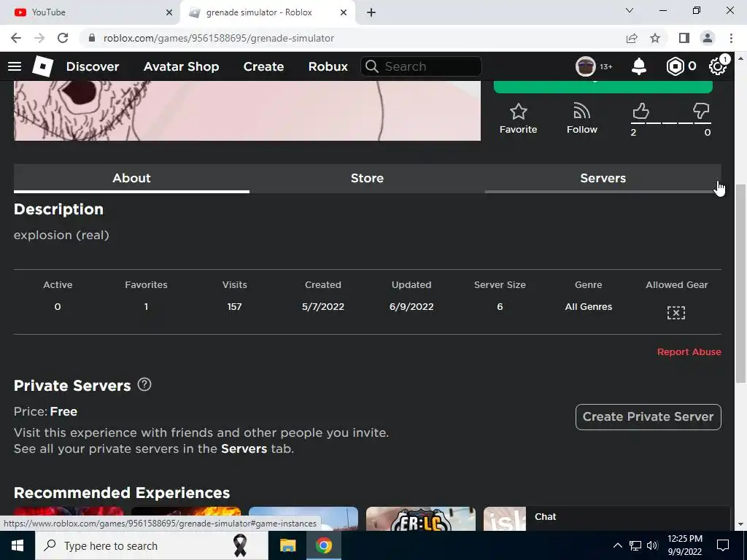Open the Robux page
Viewport: 747px width, 560px height.
tap(328, 66)
